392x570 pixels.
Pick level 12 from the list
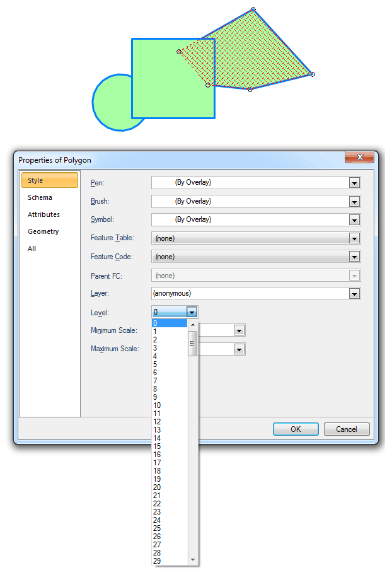pos(170,422)
